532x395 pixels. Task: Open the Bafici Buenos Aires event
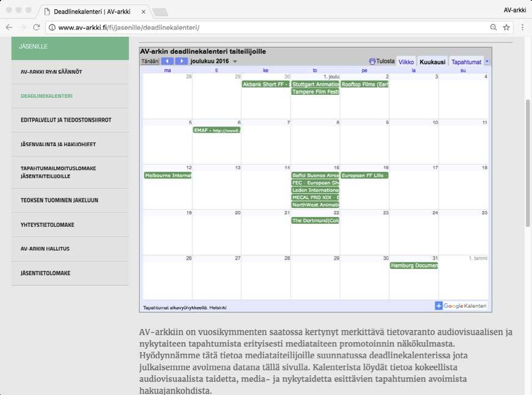tap(316, 175)
